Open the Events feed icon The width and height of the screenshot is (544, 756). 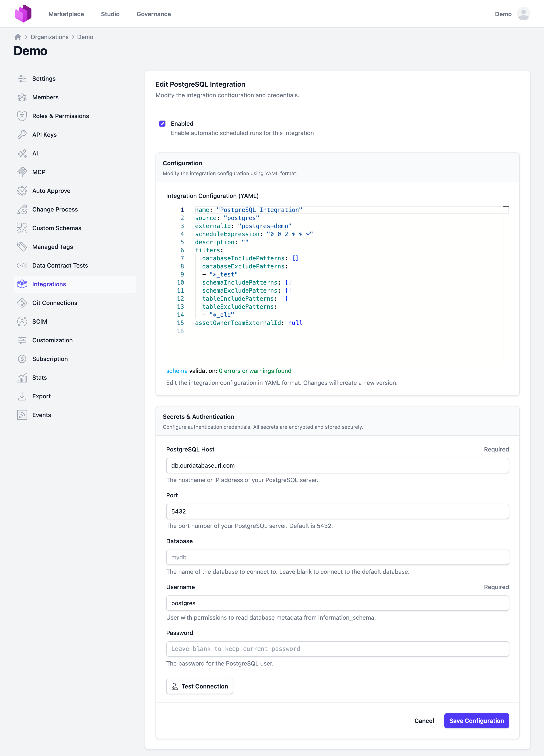coord(22,415)
